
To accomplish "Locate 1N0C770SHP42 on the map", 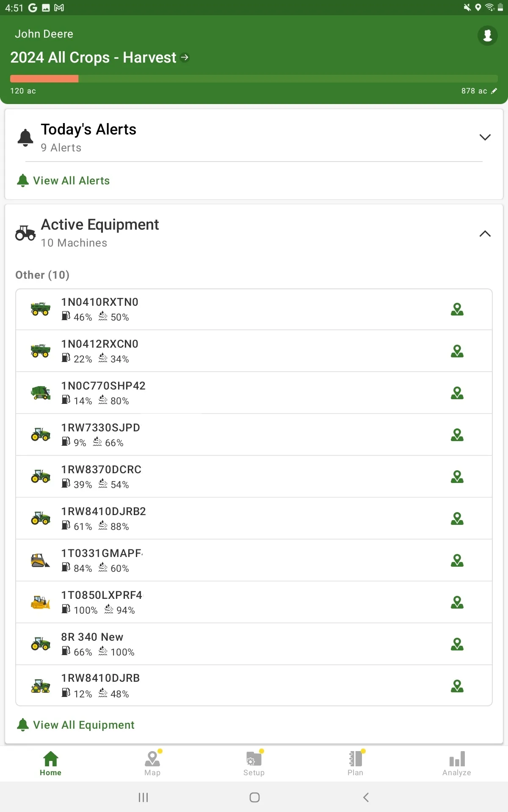I will (457, 393).
